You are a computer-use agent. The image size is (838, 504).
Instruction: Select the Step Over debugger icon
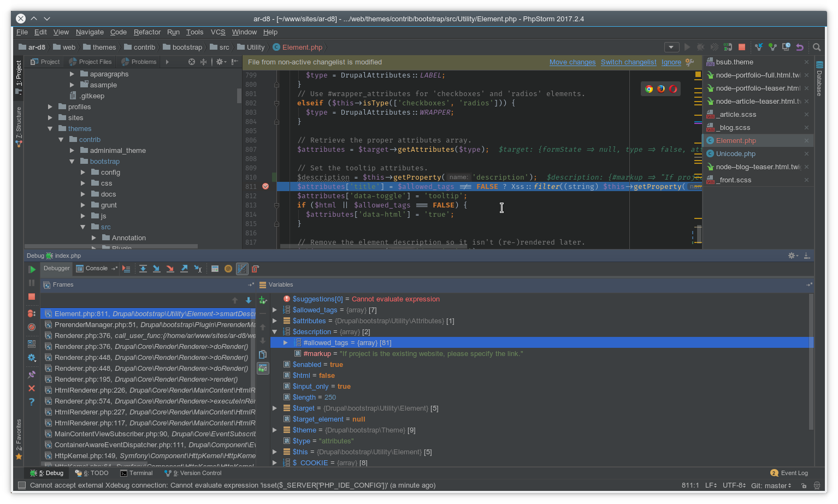click(x=143, y=268)
